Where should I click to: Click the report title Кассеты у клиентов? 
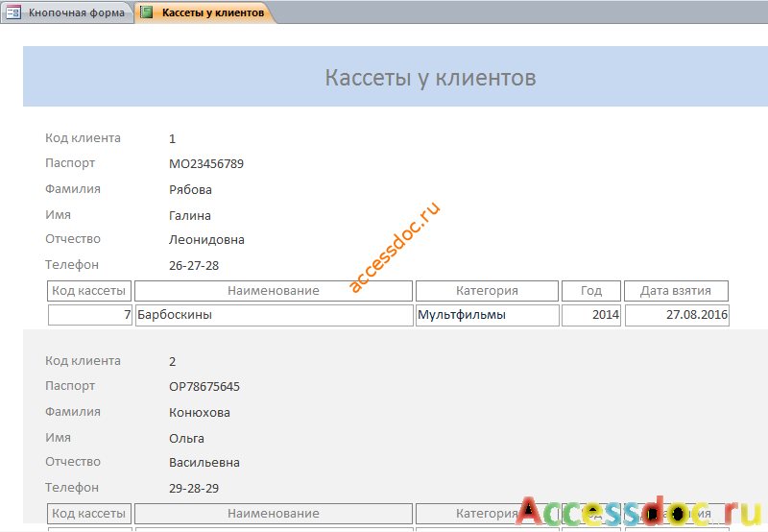pyautogui.click(x=430, y=78)
